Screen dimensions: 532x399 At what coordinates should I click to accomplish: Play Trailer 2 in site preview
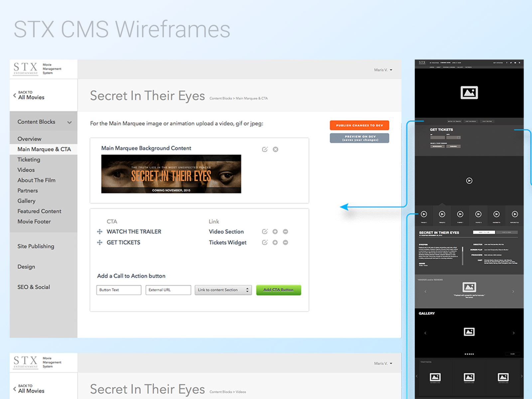(442, 214)
